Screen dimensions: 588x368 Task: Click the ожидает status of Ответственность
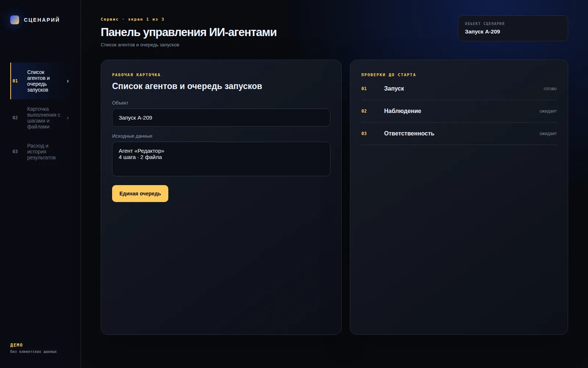548,134
